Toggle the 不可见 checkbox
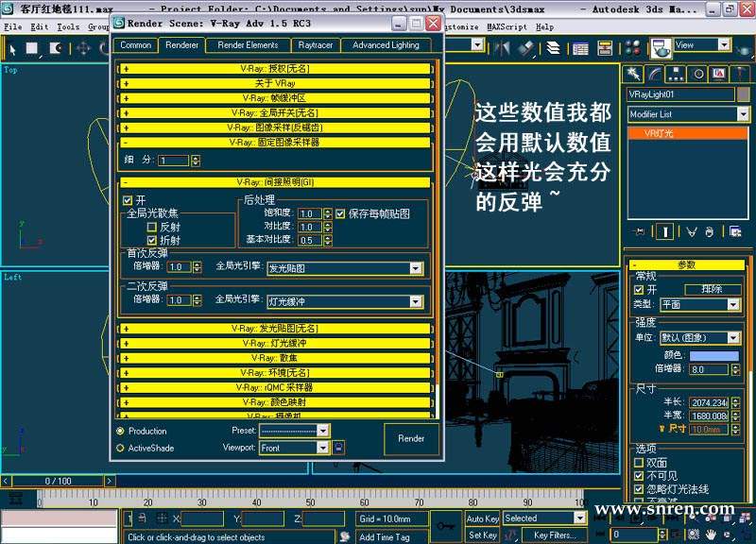 pos(639,476)
